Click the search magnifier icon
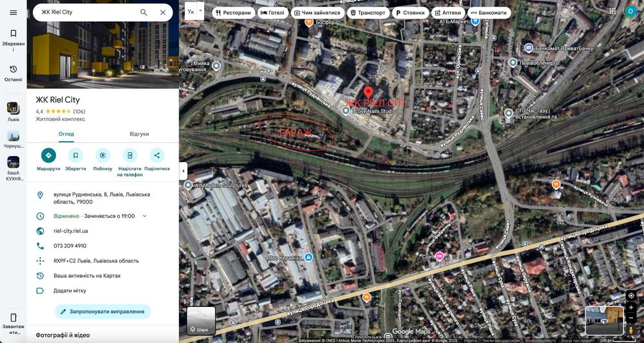The width and height of the screenshot is (644, 343). (x=144, y=12)
